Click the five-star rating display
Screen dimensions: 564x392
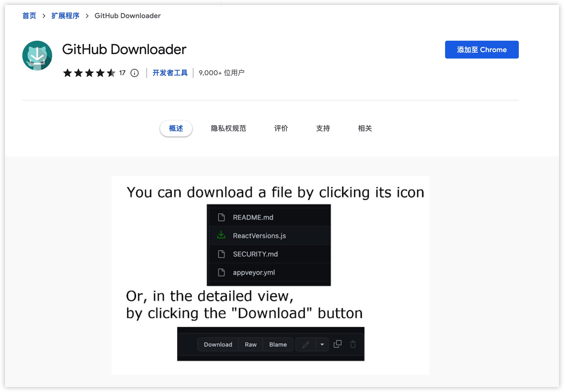[x=89, y=73]
